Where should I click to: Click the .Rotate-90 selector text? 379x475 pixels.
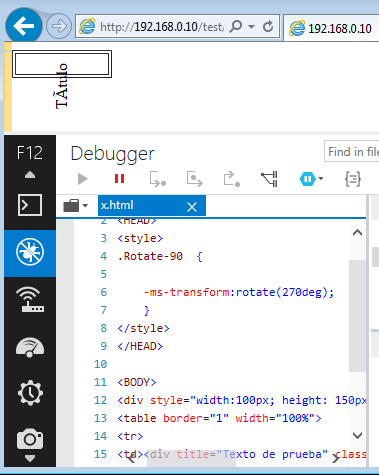click(150, 256)
